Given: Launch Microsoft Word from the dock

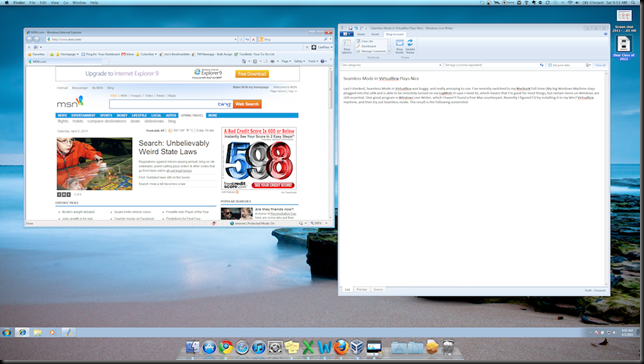Looking at the screenshot, I should tap(324, 348).
